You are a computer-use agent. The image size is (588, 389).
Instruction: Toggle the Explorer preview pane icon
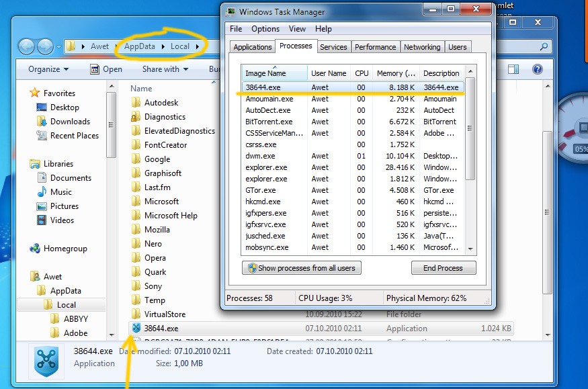pos(513,69)
